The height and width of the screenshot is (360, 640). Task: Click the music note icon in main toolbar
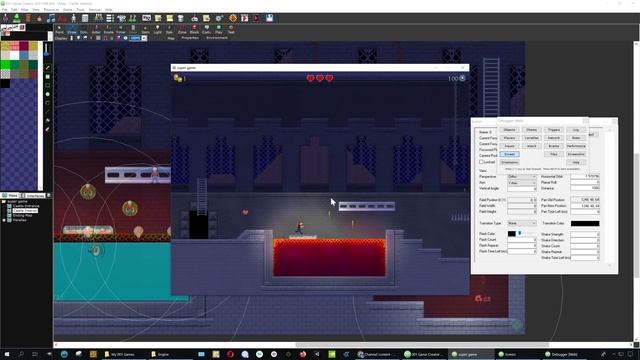[x=51, y=18]
